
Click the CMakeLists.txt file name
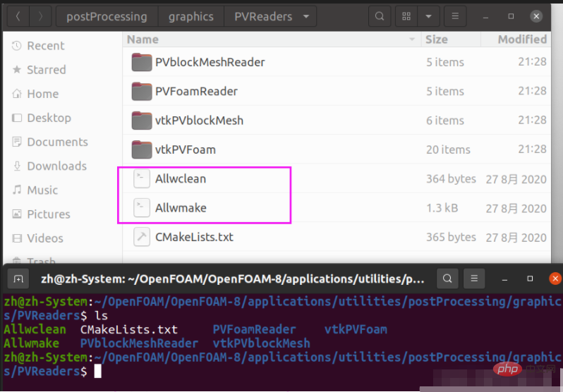point(194,237)
